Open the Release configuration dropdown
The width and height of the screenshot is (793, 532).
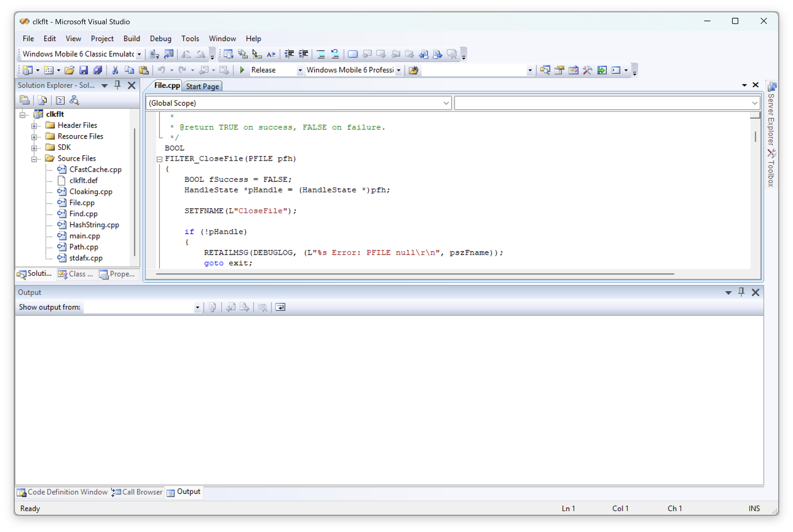[300, 71]
